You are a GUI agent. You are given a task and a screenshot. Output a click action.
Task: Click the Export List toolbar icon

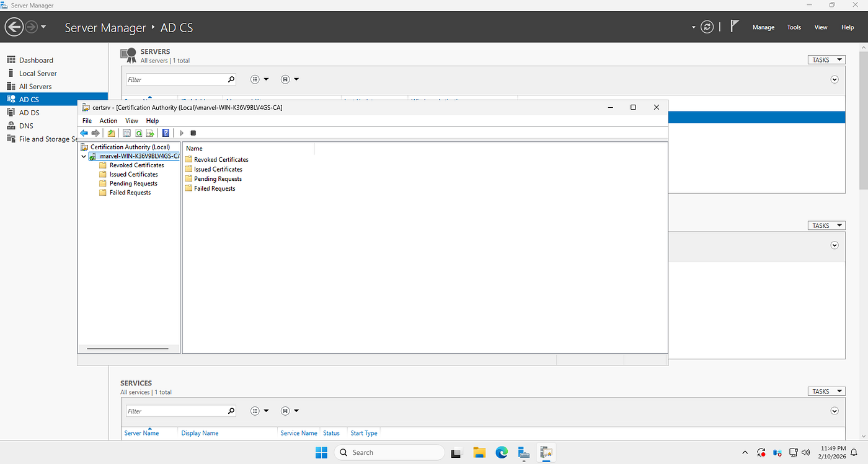(150, 133)
